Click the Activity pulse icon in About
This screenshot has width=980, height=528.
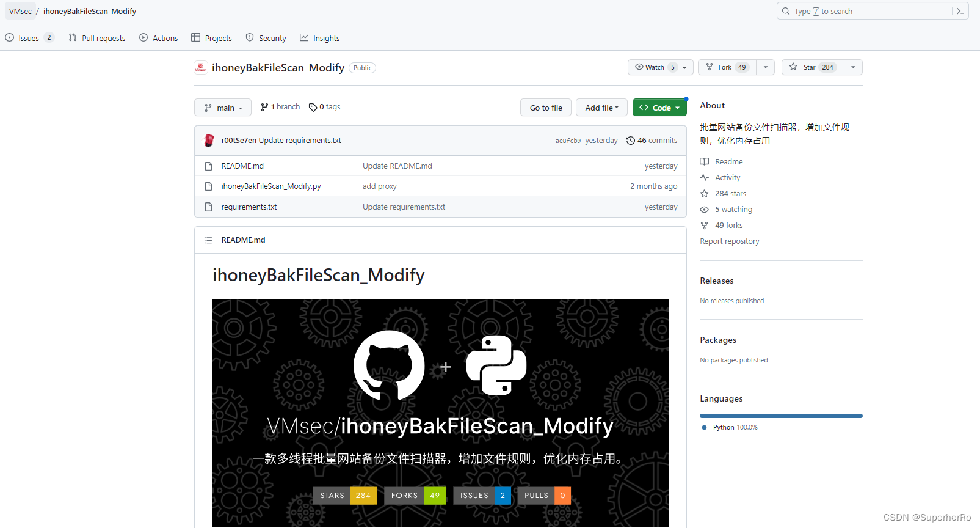coord(705,178)
